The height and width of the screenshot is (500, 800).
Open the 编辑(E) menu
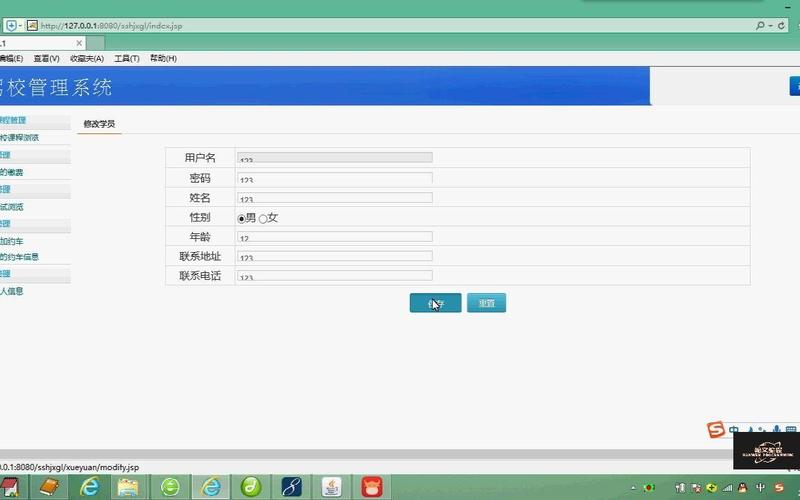tap(11, 59)
